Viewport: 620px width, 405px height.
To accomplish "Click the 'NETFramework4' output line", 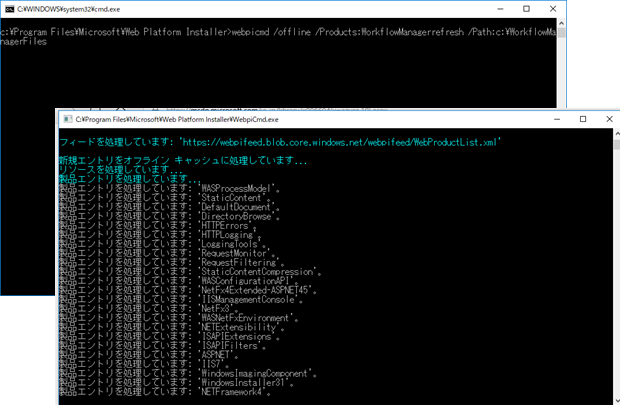I will point(165,391).
